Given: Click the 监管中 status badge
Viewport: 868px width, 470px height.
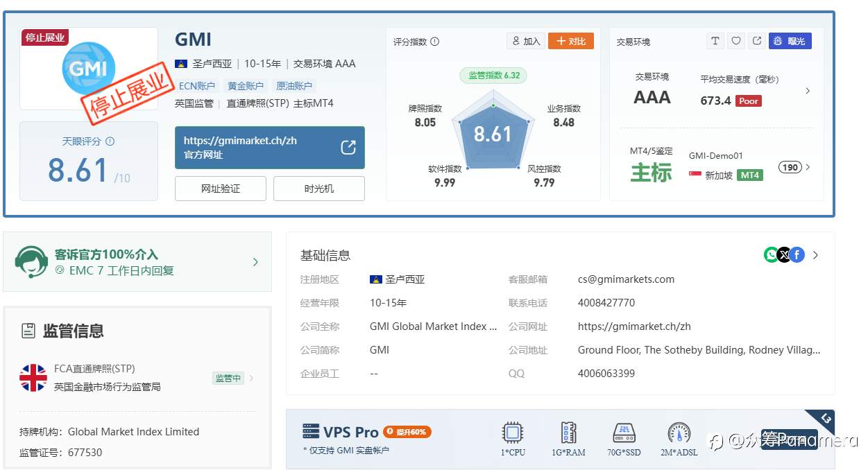Looking at the screenshot, I should pos(228,378).
